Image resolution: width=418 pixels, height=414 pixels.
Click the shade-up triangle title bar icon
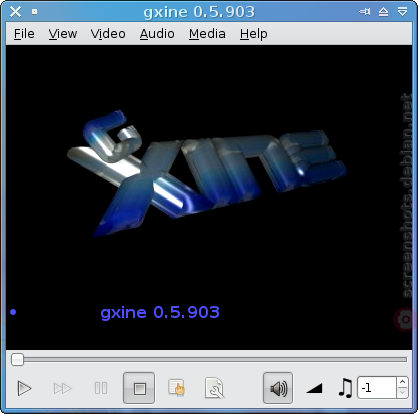point(383,12)
